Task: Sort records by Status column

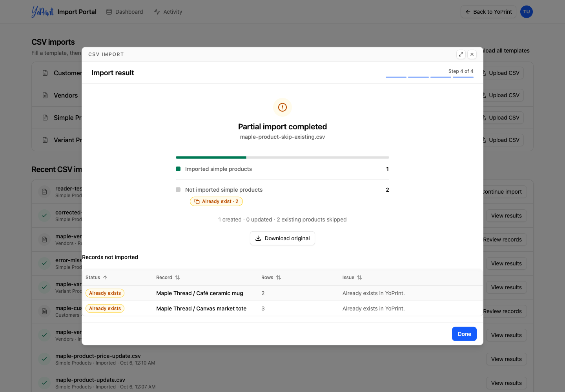Action: tap(97, 278)
